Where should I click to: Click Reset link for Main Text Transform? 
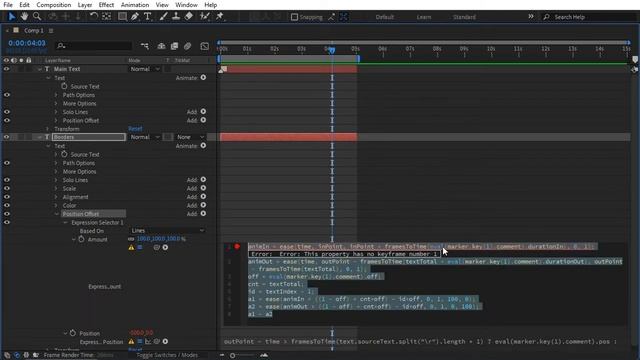tap(135, 129)
